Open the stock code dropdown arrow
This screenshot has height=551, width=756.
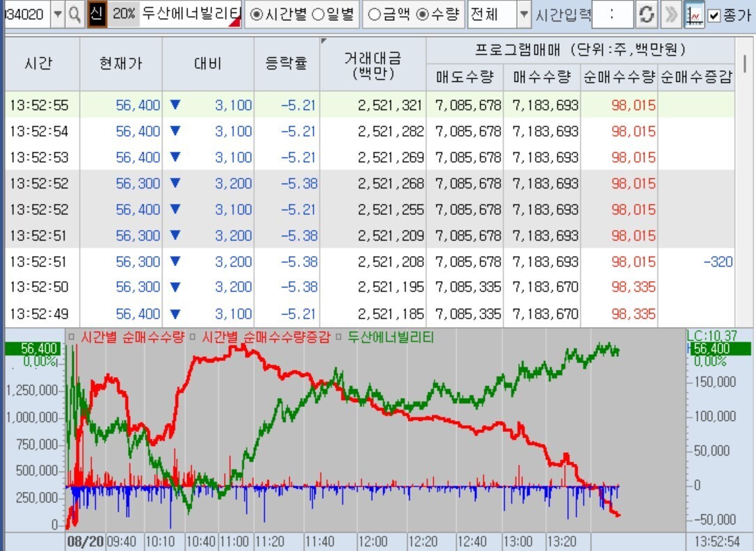point(57,15)
